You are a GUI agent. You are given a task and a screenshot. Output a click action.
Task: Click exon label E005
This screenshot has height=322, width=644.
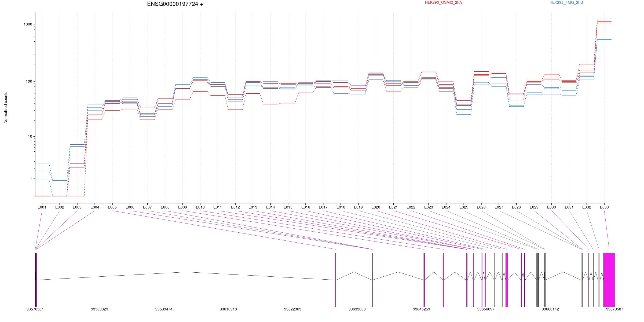coord(112,207)
